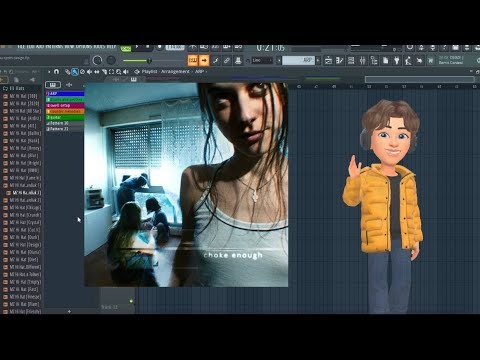The height and width of the screenshot is (360, 480).
Task: Click the stamp icon in shortcut toolbar
Action: 238,61
